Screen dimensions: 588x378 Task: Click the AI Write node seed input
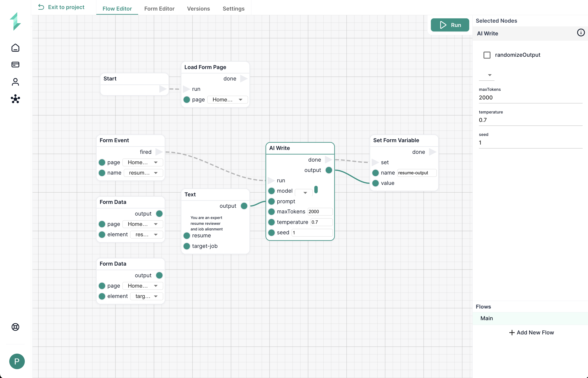coord(312,233)
